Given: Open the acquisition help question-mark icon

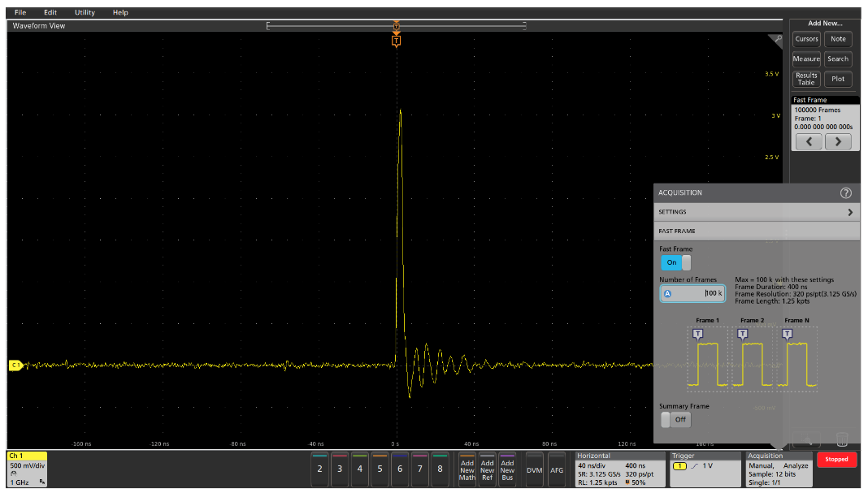Looking at the screenshot, I should (845, 193).
